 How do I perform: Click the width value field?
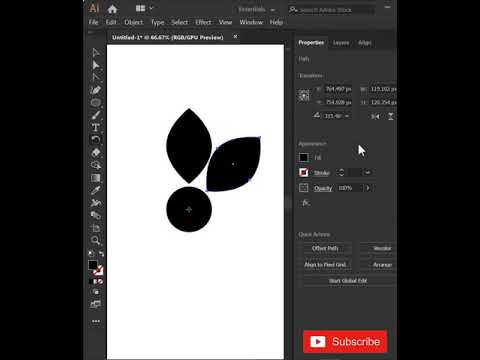point(383,89)
